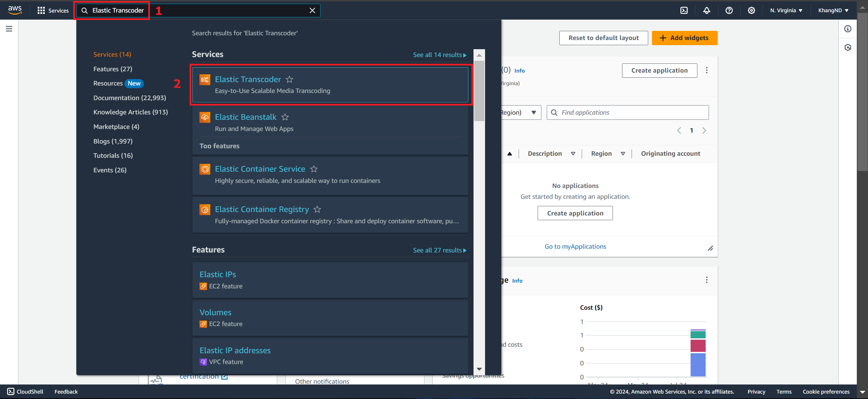The image size is (868, 399).
Task: Clear the search box with X icon
Action: tap(312, 11)
